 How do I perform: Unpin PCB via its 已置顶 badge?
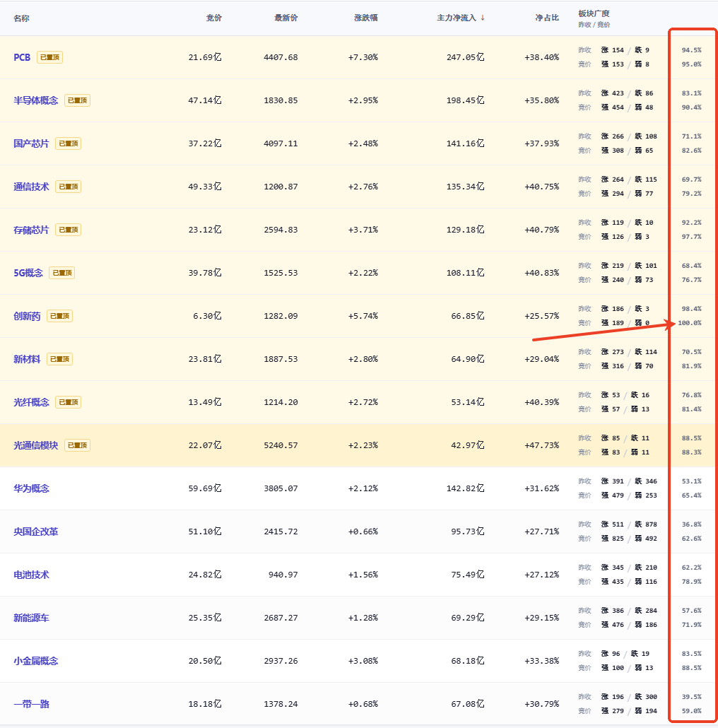(49, 57)
